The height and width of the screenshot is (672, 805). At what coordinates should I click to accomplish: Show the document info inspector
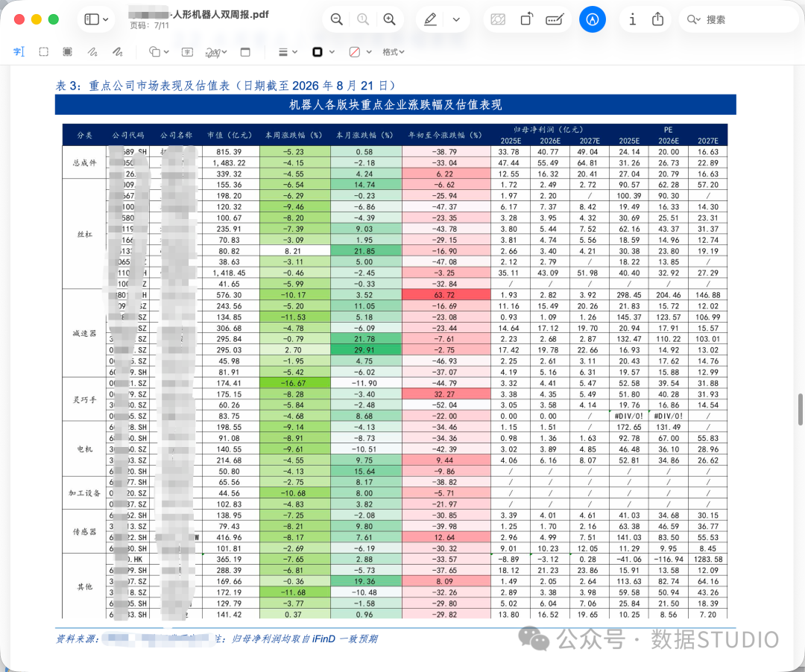[x=633, y=19]
